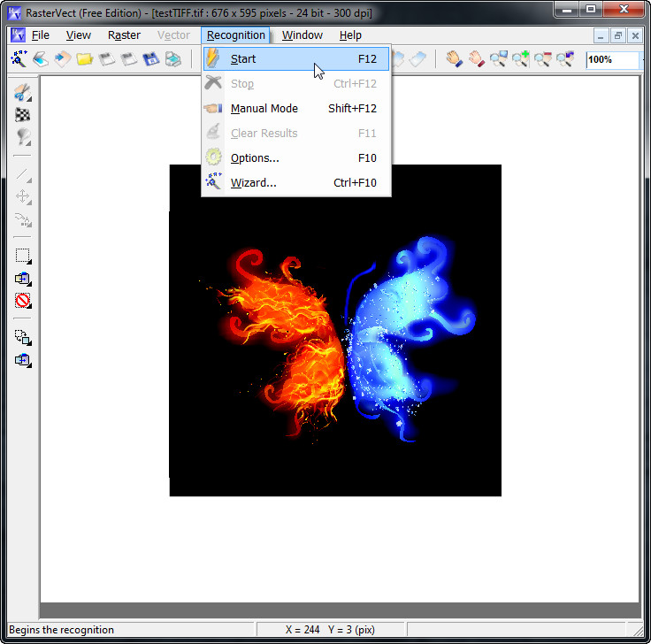
Task: Click the scanner acquire icon in the toolbar
Action: tap(41, 59)
